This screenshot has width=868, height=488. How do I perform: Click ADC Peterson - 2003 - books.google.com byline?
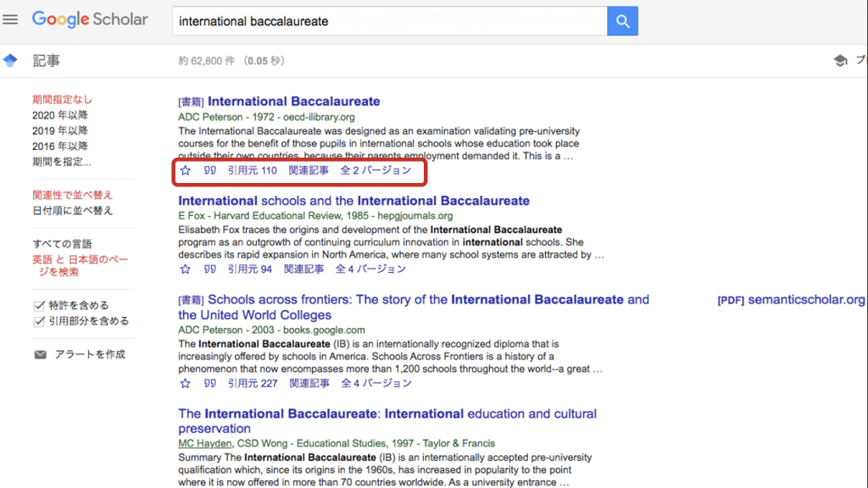click(271, 330)
